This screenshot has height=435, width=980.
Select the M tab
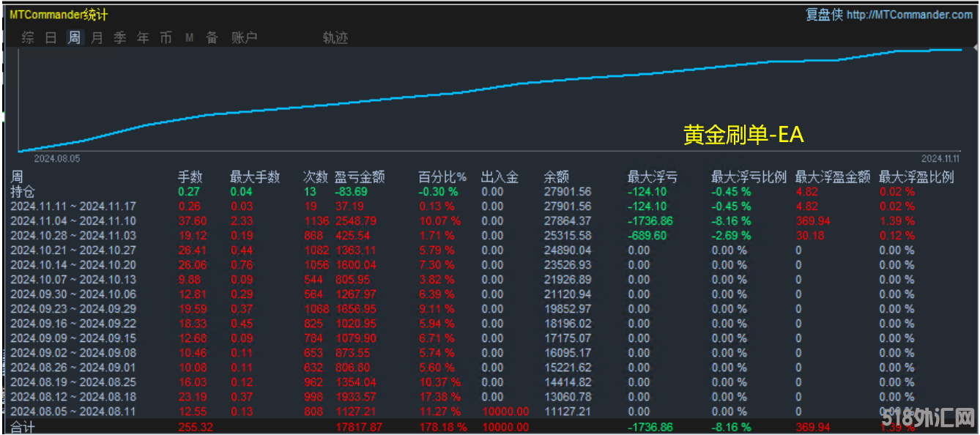(x=189, y=38)
